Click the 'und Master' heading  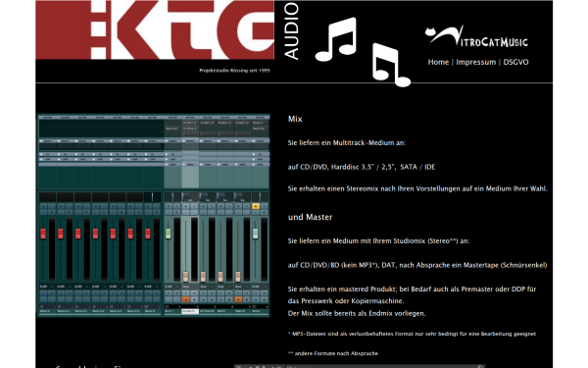[x=310, y=217]
